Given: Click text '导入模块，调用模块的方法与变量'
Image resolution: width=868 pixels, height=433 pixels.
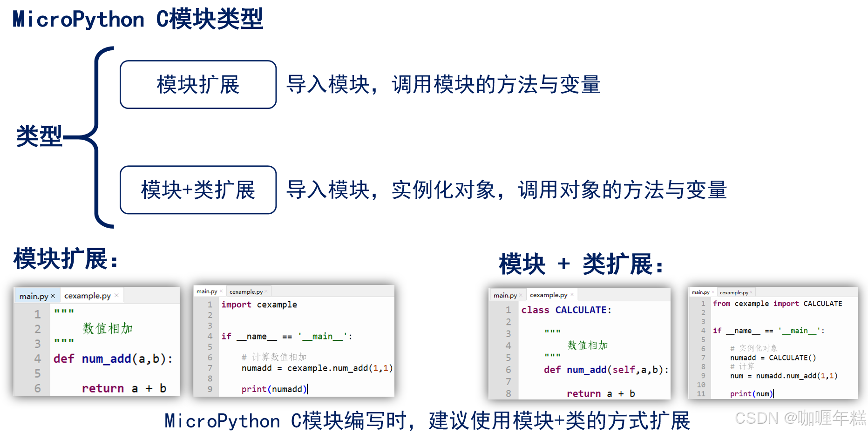Looking at the screenshot, I should pos(443,85).
